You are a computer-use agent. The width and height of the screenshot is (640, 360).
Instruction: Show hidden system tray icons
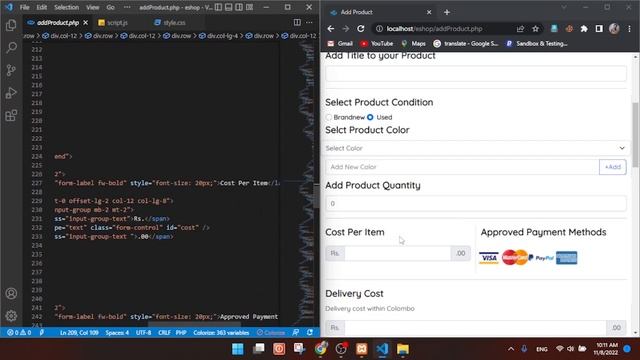tap(511, 349)
